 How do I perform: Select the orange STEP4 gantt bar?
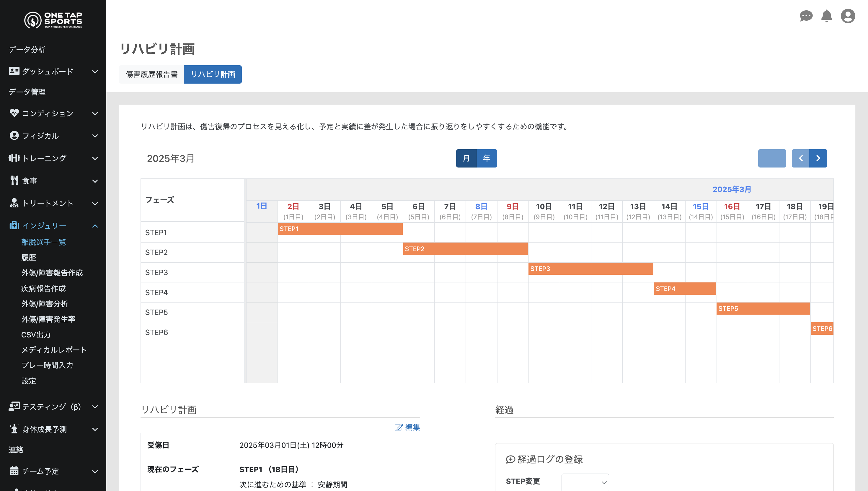tap(685, 289)
